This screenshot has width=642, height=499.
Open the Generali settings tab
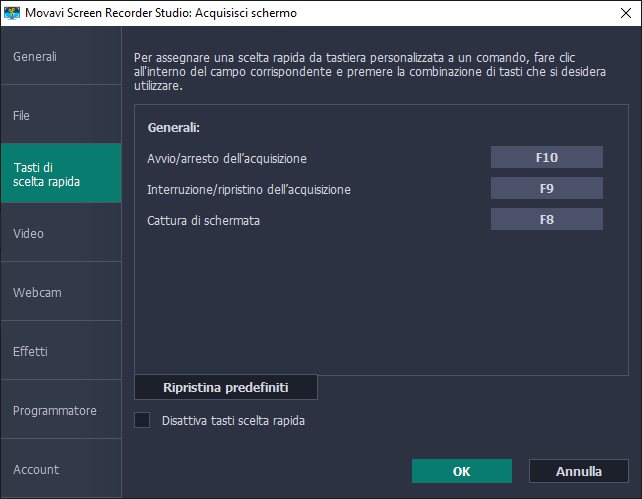coord(60,57)
